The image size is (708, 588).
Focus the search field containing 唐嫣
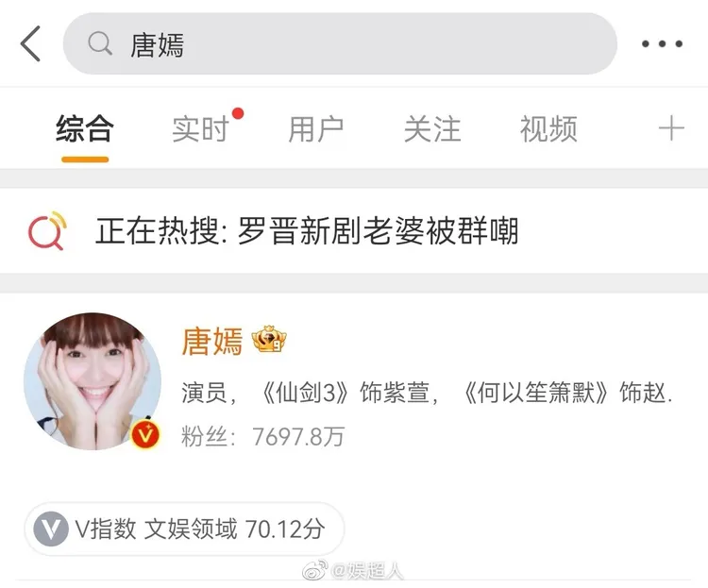pyautogui.click(x=340, y=43)
